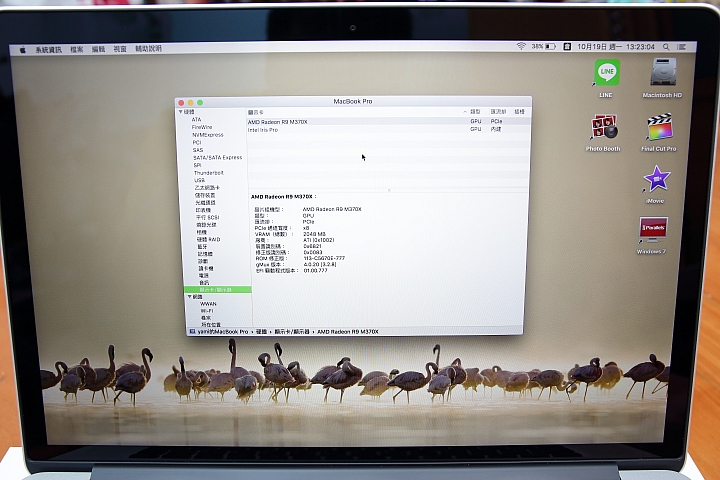Click the EFI driver version 01.00.777
The image size is (720, 480).
point(315,271)
